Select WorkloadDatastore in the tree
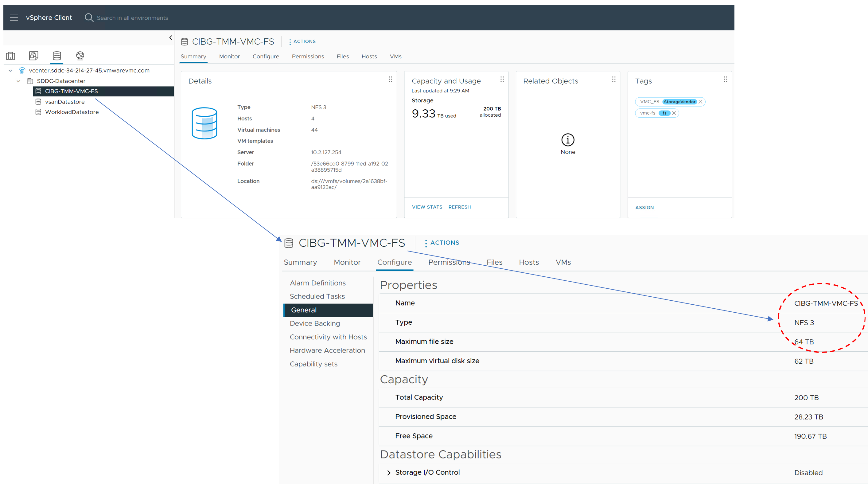The image size is (868, 484). pos(72,112)
